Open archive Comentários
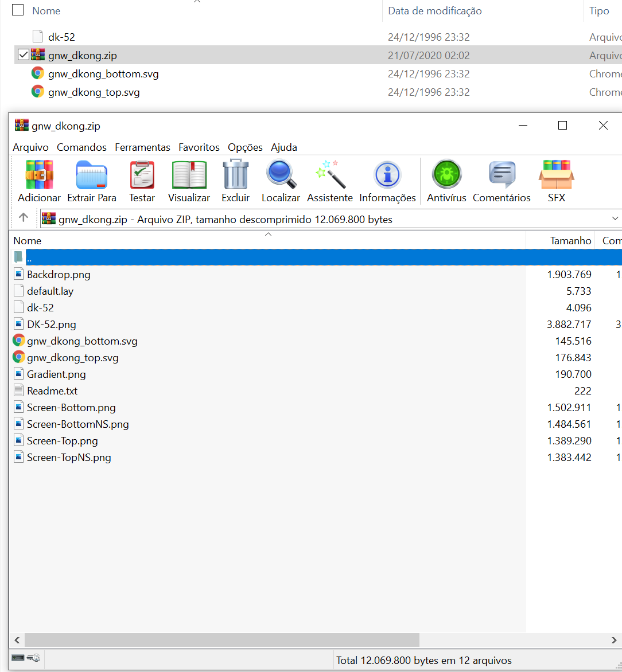Image resolution: width=622 pixels, height=672 pixels. click(x=502, y=174)
